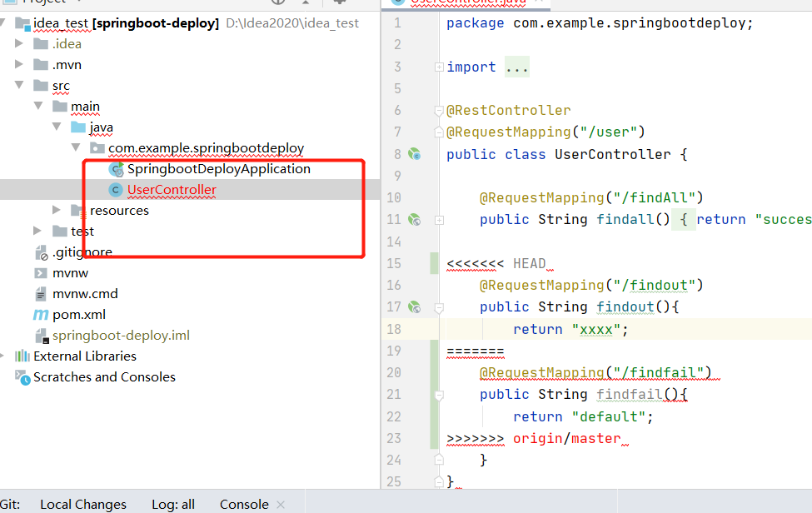This screenshot has width=812, height=513.
Task: Click the gutter bean icon at line 8
Action: (414, 154)
